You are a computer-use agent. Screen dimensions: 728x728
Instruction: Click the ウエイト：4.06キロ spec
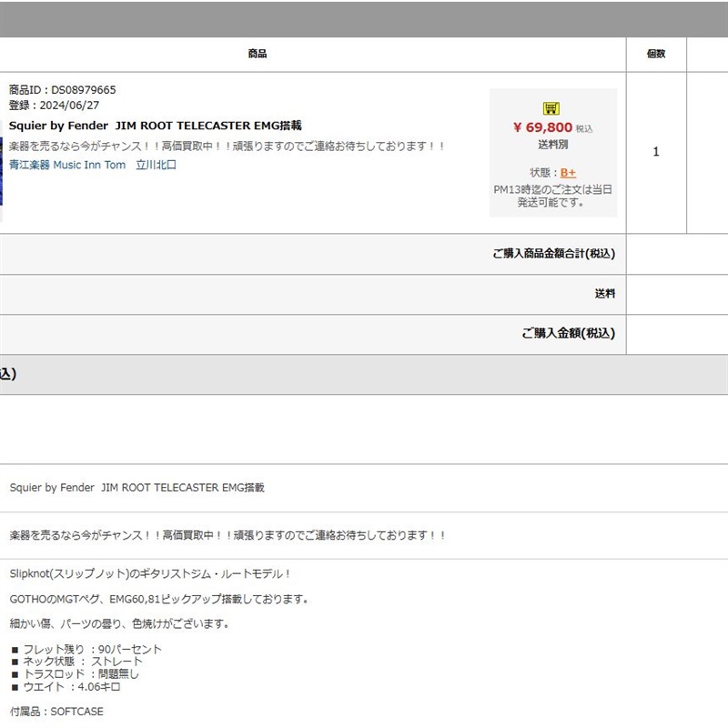pyautogui.click(x=66, y=687)
